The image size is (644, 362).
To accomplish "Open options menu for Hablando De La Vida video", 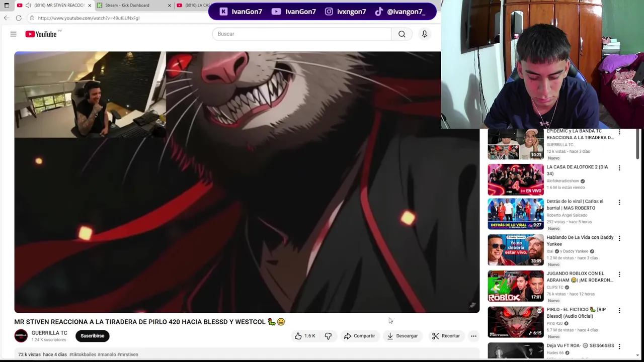I will point(619,238).
